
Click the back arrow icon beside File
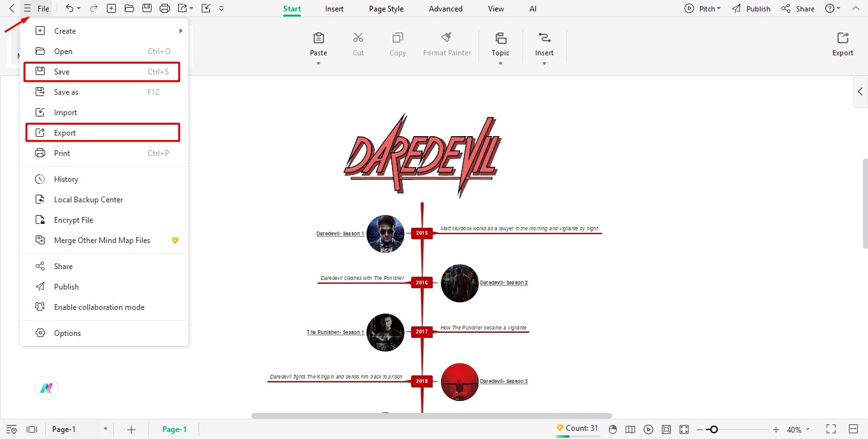11,8
